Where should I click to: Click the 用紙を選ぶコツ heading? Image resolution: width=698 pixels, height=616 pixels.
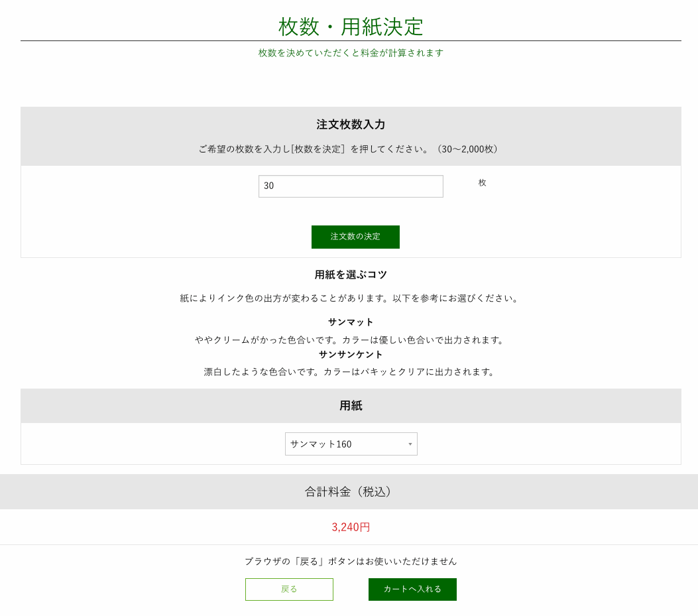point(351,275)
